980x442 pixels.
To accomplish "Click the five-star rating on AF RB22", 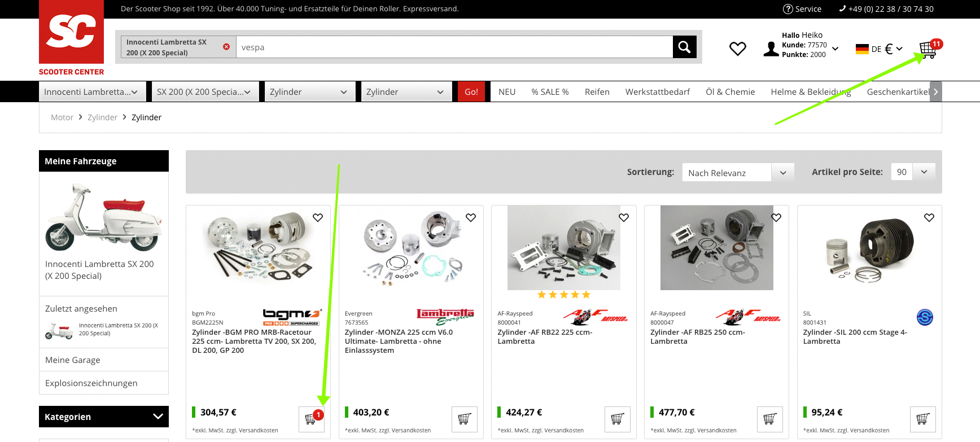I will [x=564, y=295].
